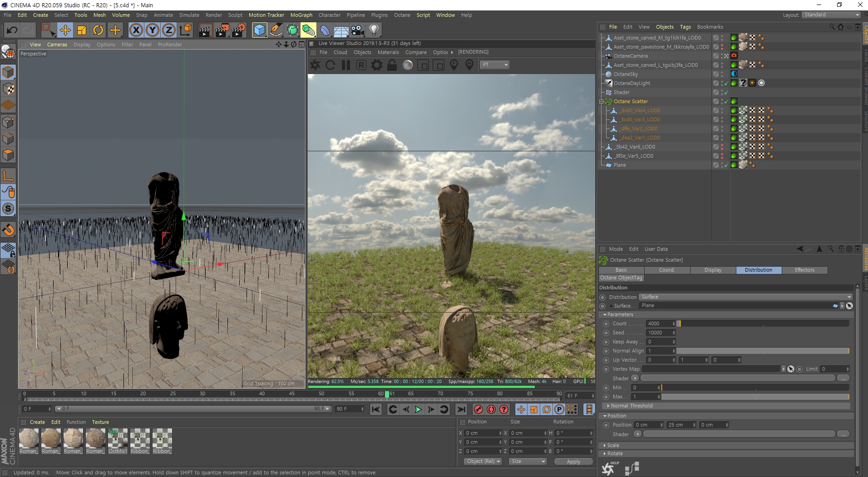Open Edit Render Settings icon
The height and width of the screenshot is (477, 868).
coord(239,30)
